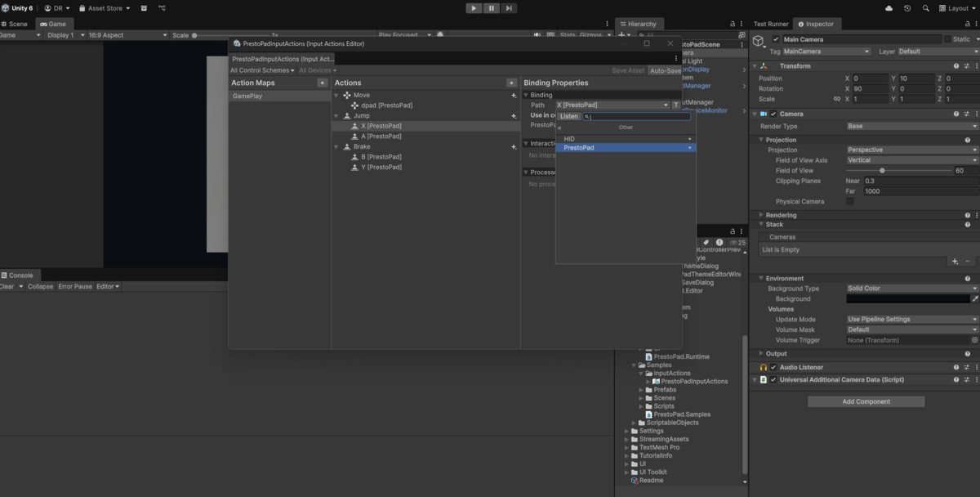Open the Projection Perspective dropdown
This screenshot has height=497, width=980.
tap(911, 150)
